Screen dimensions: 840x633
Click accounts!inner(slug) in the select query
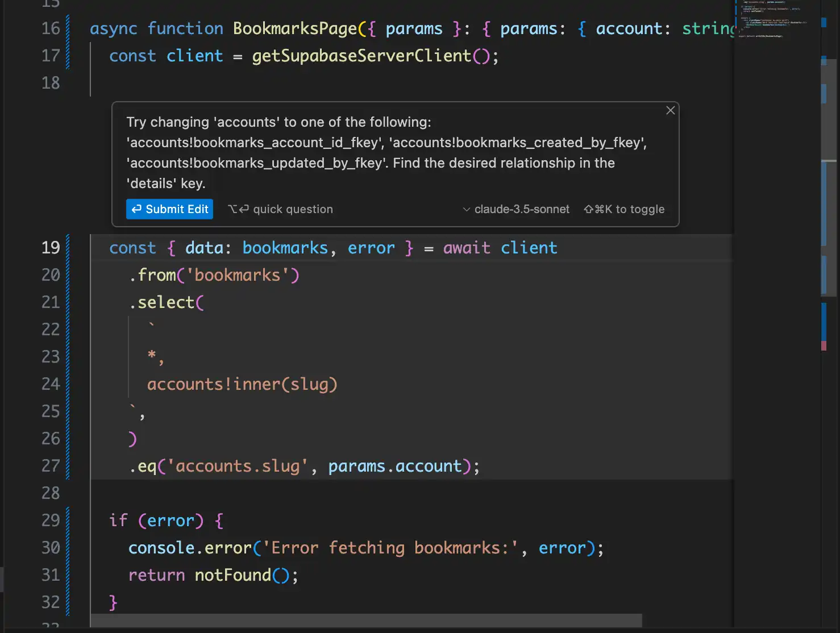tap(242, 384)
